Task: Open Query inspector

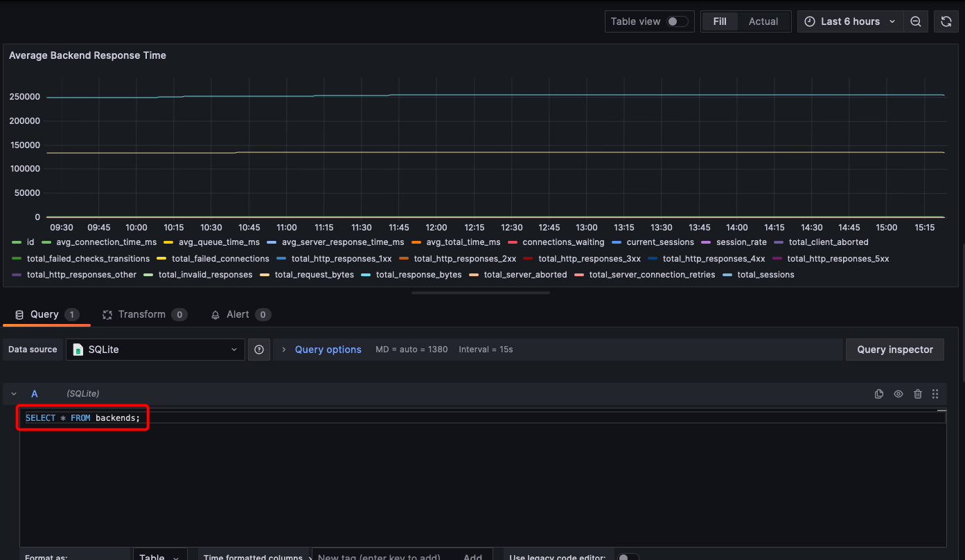Action: pyautogui.click(x=895, y=350)
